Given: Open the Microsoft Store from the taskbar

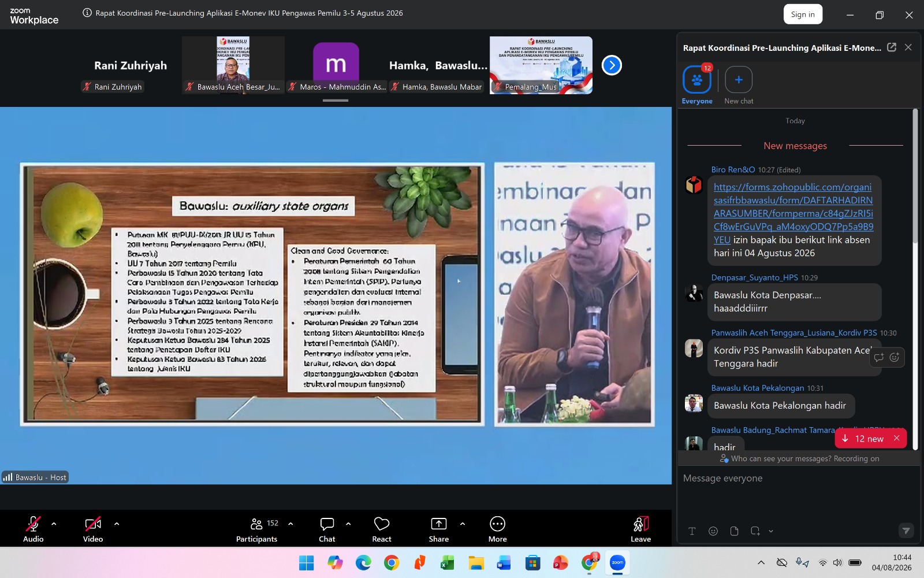Looking at the screenshot, I should point(532,562).
